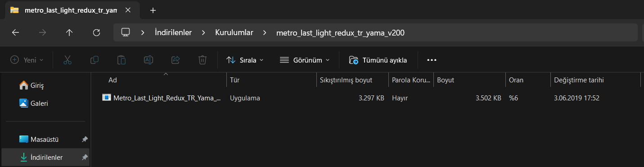644x167 pixels.
Task: Click the Copy icon in toolbar
Action: coord(95,60)
